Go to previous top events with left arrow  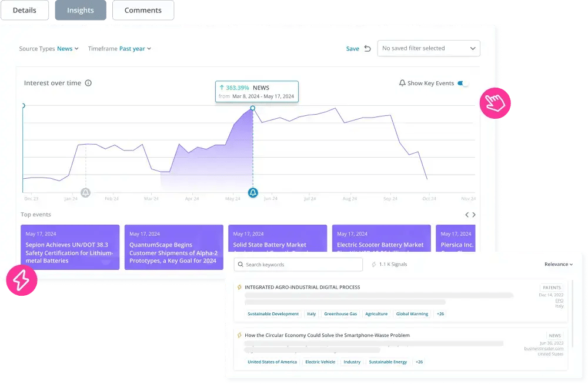(x=467, y=215)
